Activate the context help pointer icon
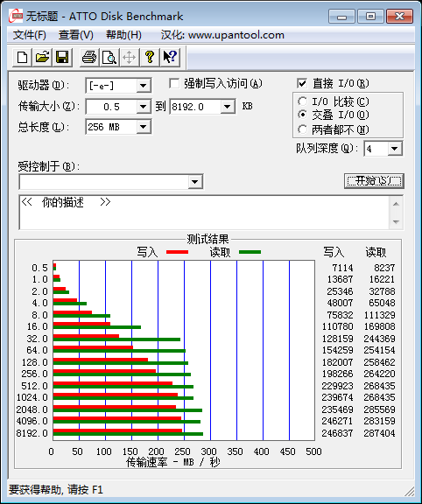This screenshot has width=422, height=504. click(170, 58)
